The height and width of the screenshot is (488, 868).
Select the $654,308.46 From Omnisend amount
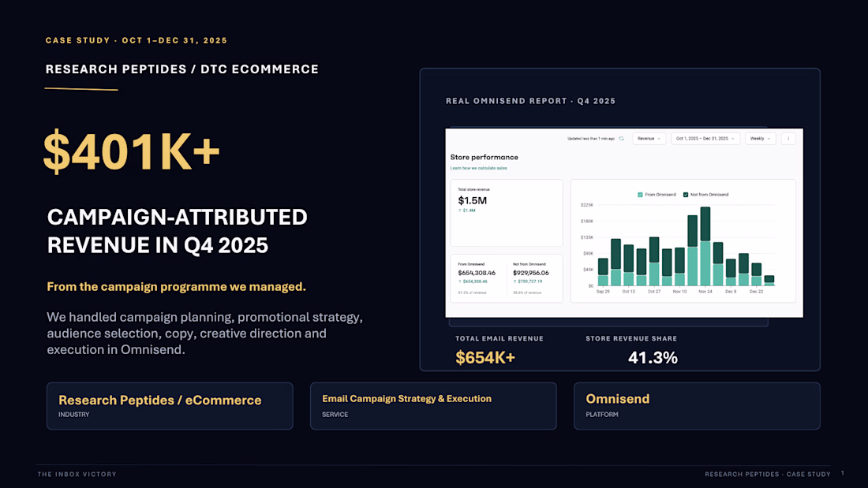[x=477, y=273]
